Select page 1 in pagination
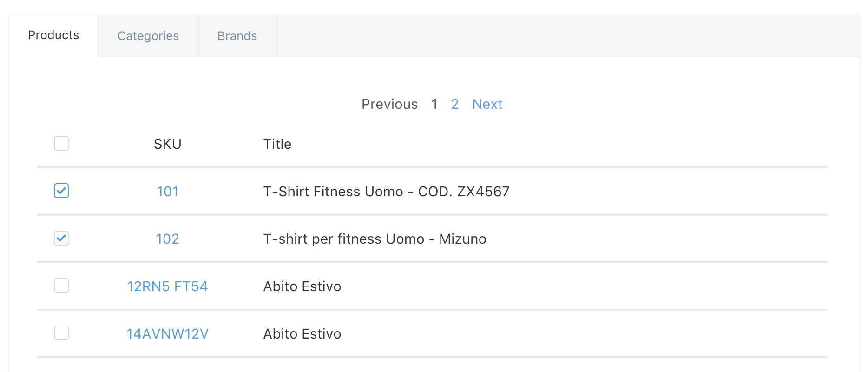The height and width of the screenshot is (372, 868). pyautogui.click(x=434, y=104)
